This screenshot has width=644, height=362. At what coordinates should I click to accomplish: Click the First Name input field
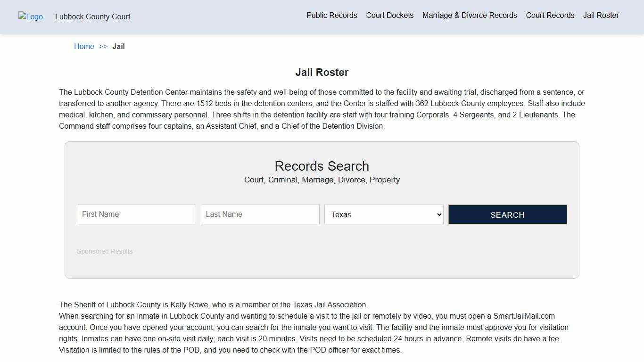(x=136, y=214)
